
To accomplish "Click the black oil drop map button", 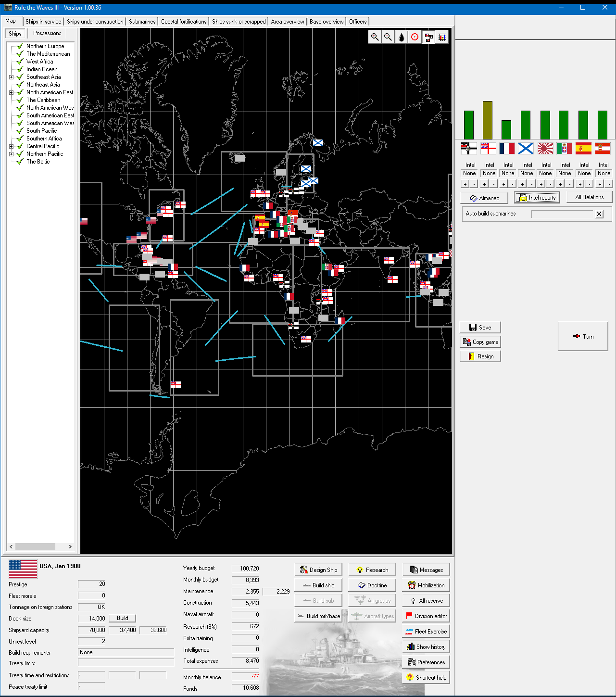I will [402, 37].
